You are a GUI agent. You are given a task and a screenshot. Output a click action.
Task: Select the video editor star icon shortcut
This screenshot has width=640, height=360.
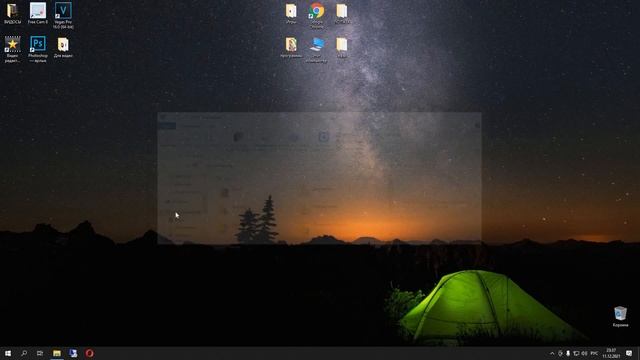coord(12,49)
